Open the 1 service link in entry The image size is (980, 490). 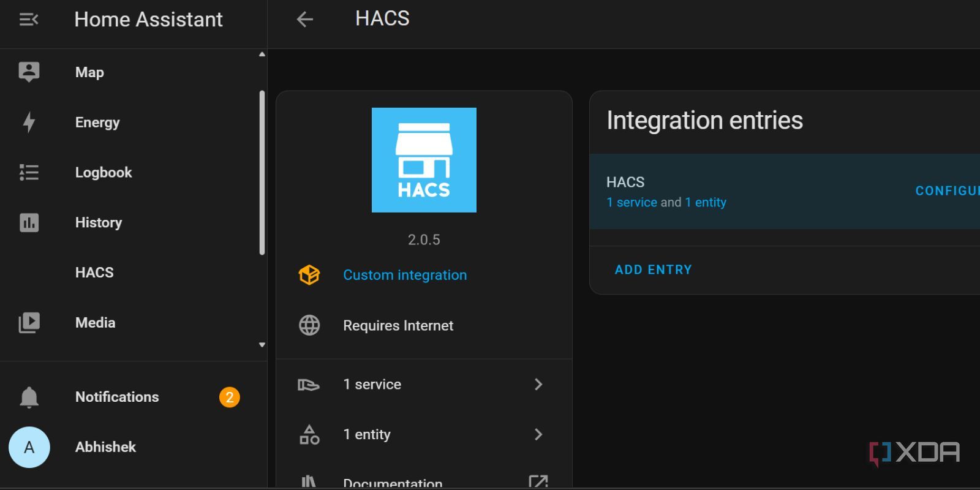[x=631, y=202]
